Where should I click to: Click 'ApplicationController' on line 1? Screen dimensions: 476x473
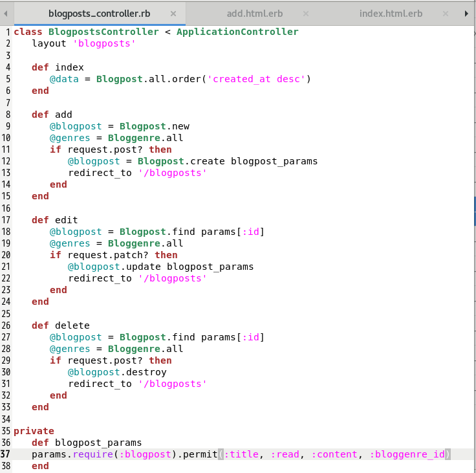click(x=237, y=32)
